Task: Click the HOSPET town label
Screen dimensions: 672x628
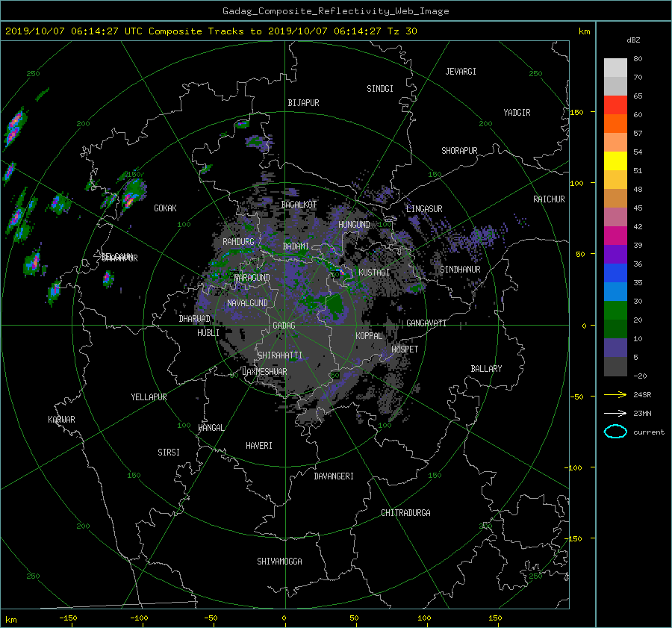Action: pyautogui.click(x=405, y=349)
